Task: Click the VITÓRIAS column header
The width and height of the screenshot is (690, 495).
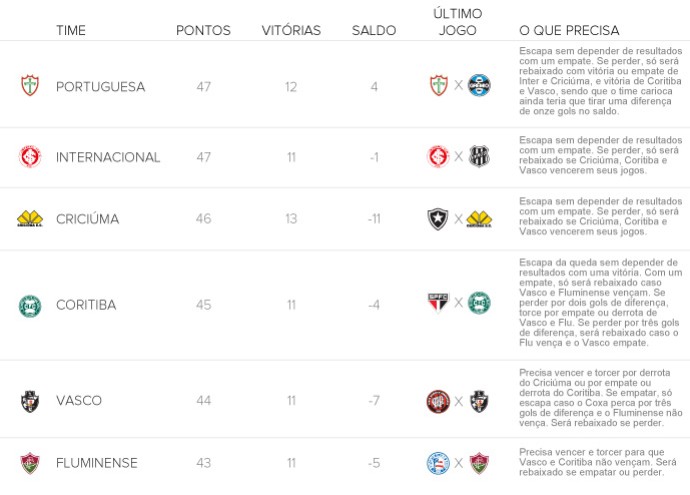Action: pos(291,30)
